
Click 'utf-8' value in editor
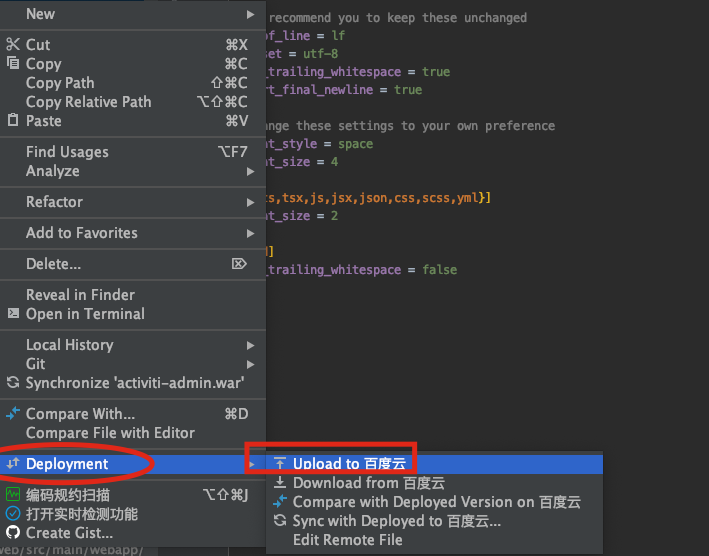tap(321, 54)
